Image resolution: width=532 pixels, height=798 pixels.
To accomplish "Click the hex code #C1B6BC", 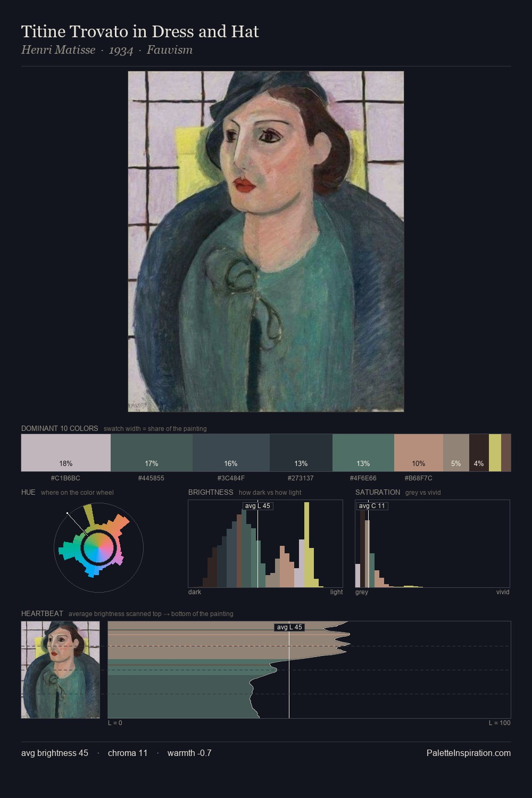I will click(x=65, y=478).
